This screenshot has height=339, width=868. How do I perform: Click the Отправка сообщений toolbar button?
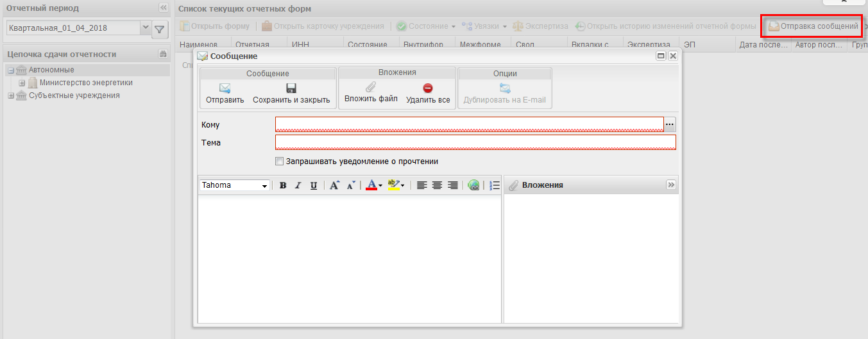coord(813,26)
